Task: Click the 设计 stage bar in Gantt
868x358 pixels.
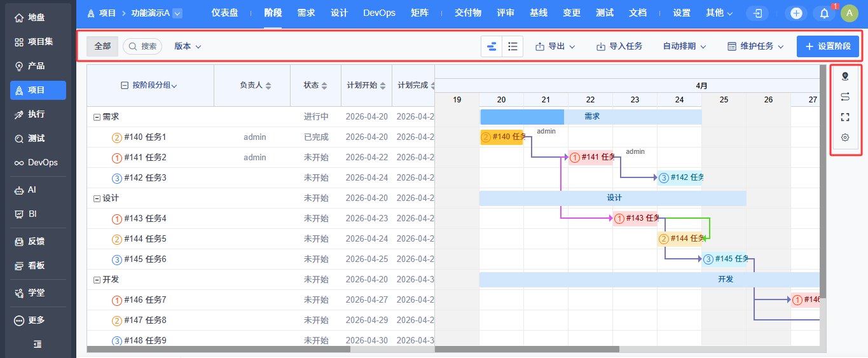Action: point(613,198)
